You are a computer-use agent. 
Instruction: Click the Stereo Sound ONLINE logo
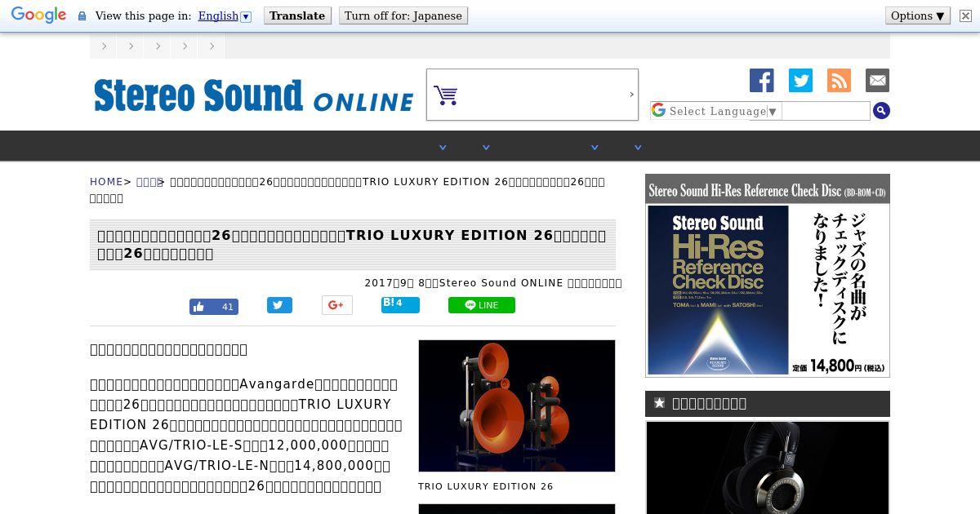[253, 95]
